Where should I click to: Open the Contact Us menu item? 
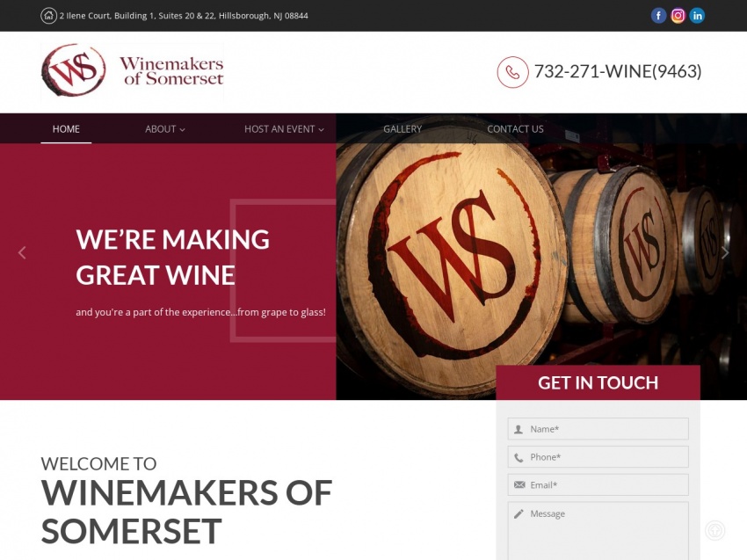pos(515,129)
